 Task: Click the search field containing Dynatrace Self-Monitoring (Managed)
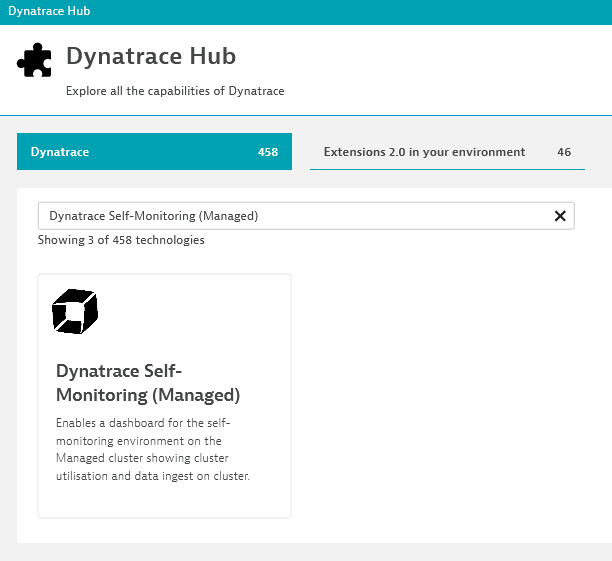(x=306, y=216)
